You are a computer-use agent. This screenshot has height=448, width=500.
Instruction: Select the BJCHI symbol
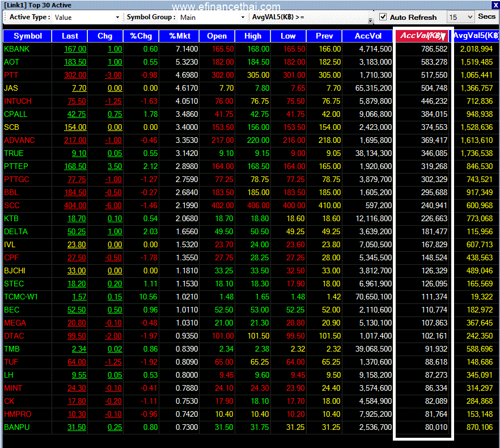(15, 271)
